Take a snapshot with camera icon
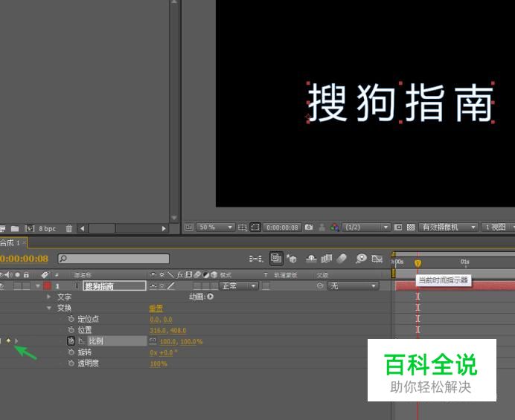Screen dimensions: 515x420 click(x=309, y=227)
